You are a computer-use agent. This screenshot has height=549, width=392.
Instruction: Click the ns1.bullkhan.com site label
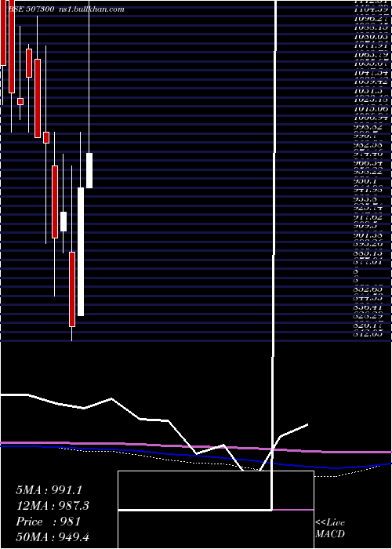[x=92, y=9]
